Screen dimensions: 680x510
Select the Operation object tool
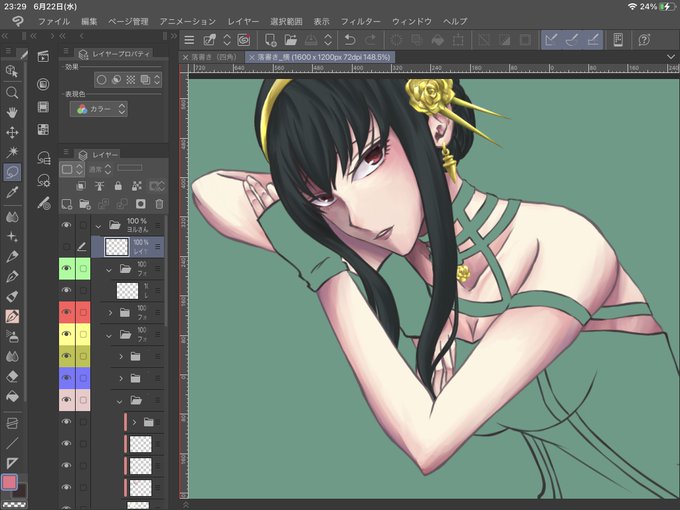12,72
